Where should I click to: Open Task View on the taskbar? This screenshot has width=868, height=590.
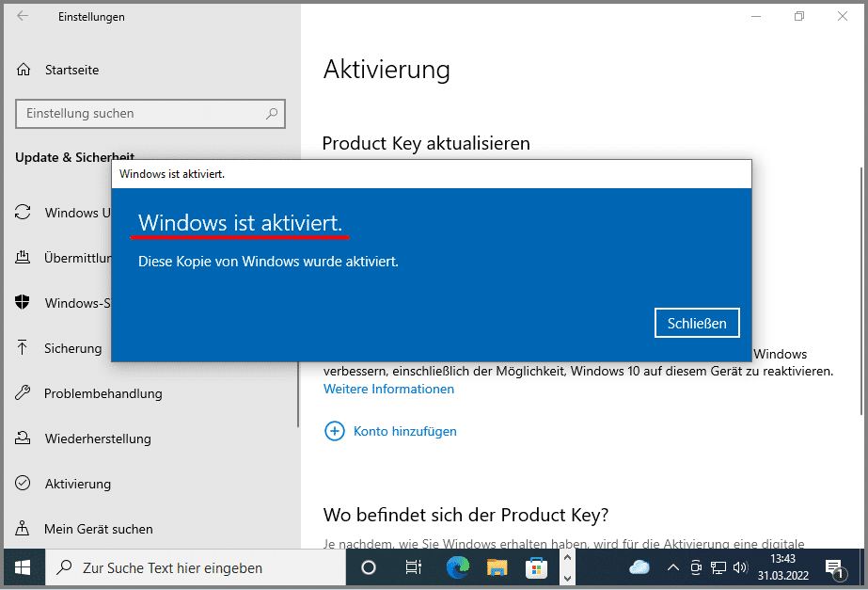(x=413, y=567)
